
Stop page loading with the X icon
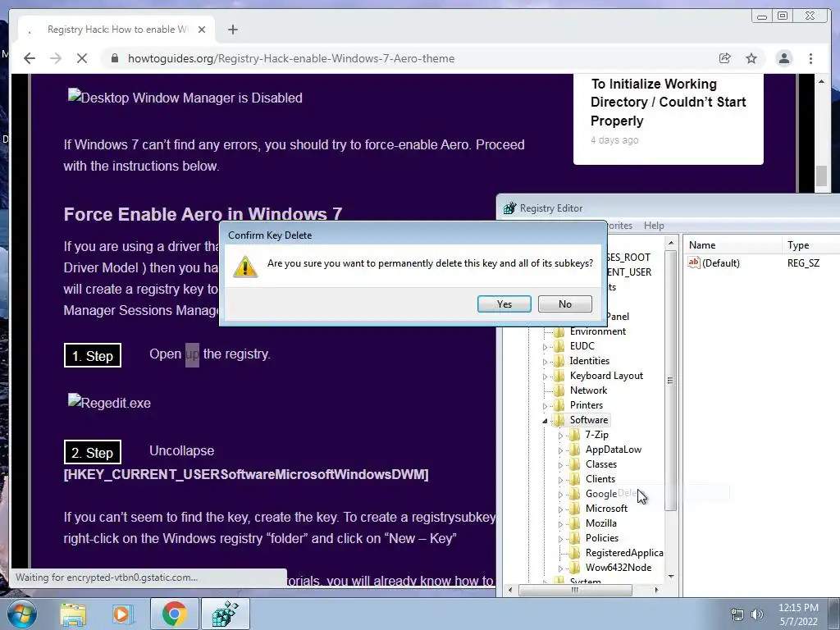(82, 58)
